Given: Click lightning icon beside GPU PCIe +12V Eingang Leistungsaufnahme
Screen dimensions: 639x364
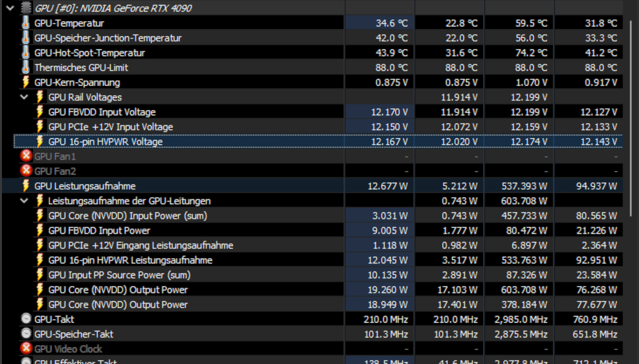Looking at the screenshot, I should (x=40, y=245).
